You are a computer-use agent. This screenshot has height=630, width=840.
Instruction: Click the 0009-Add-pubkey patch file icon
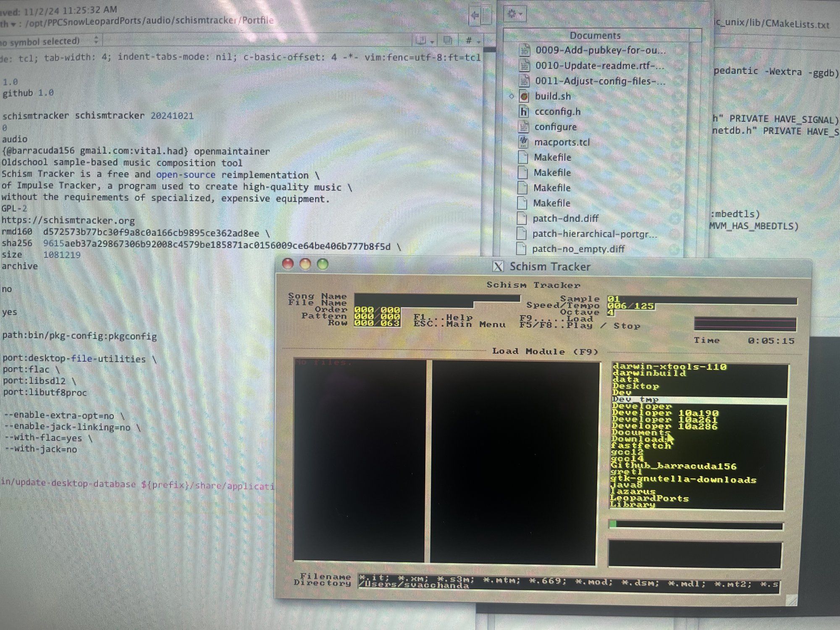coord(525,50)
